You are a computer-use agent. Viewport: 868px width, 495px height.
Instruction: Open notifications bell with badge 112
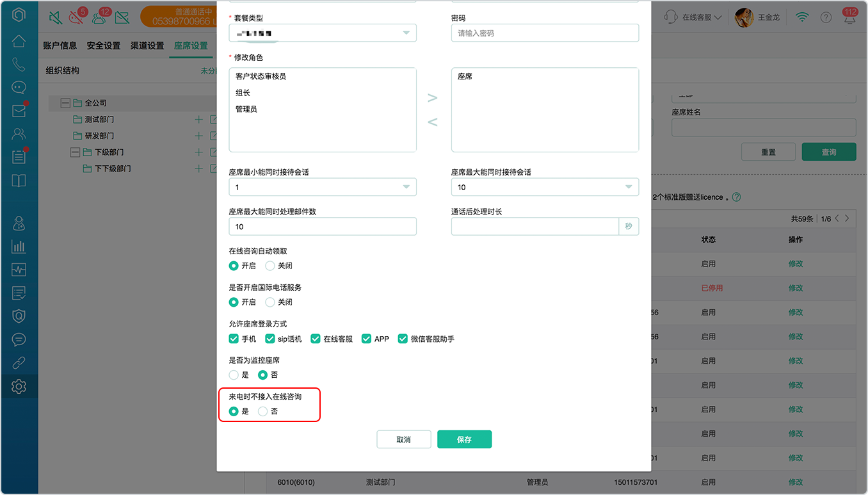(849, 17)
